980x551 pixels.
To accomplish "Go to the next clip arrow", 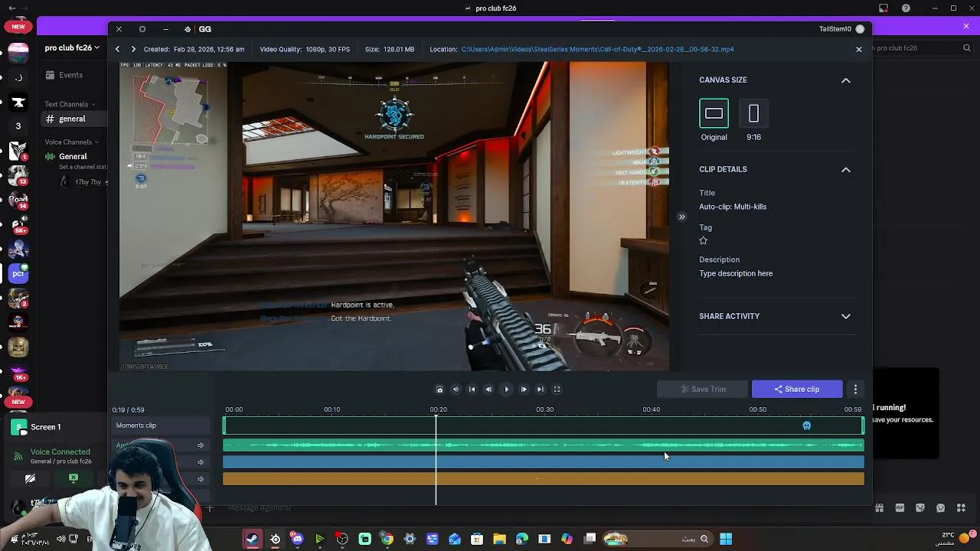I will pyautogui.click(x=133, y=49).
